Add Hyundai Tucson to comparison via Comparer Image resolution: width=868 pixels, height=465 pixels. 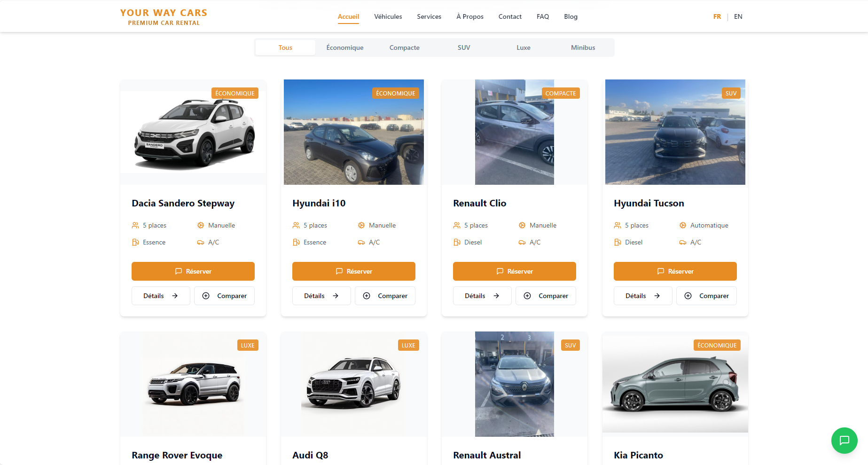coord(706,296)
